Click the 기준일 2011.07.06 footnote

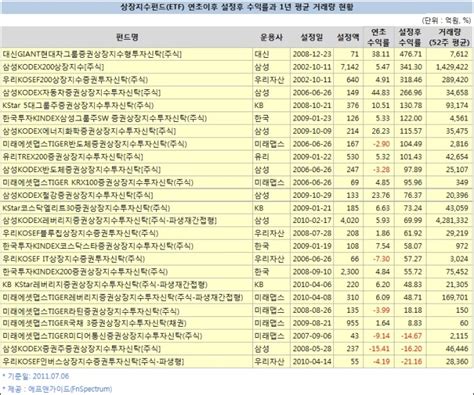(36, 376)
